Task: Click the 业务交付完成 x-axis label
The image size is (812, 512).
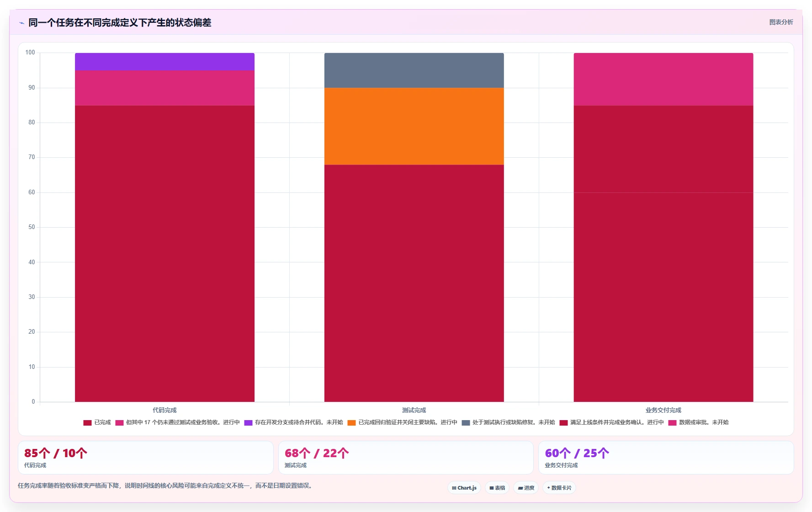Action: 663,410
